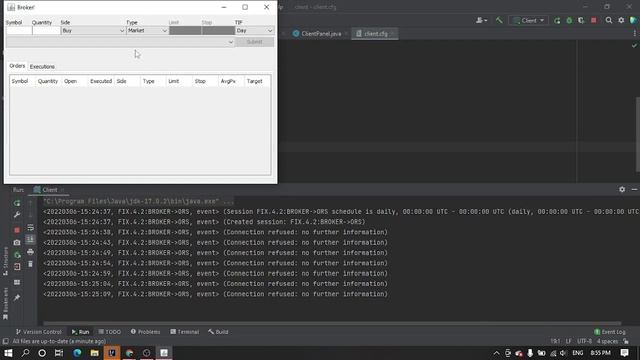Open the Problems tool window
This screenshot has height=360, width=640.
click(145, 332)
